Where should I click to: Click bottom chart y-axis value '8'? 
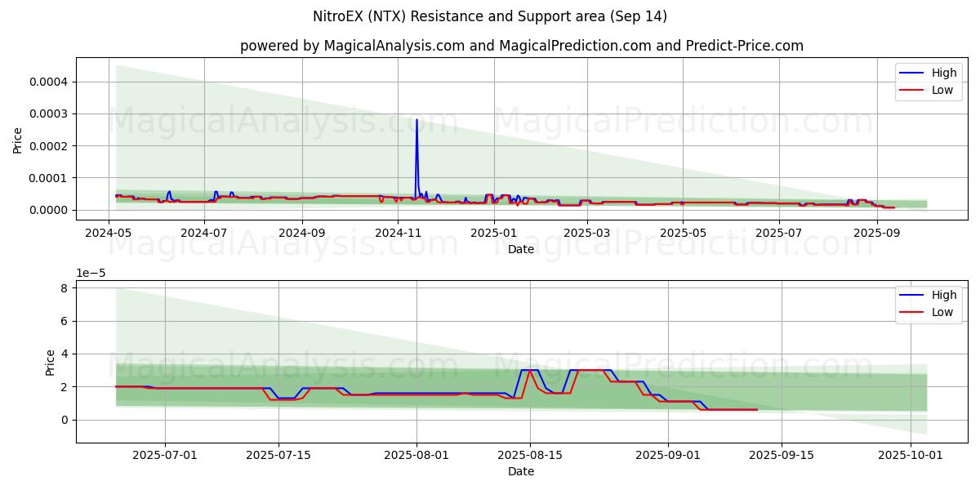(66, 287)
